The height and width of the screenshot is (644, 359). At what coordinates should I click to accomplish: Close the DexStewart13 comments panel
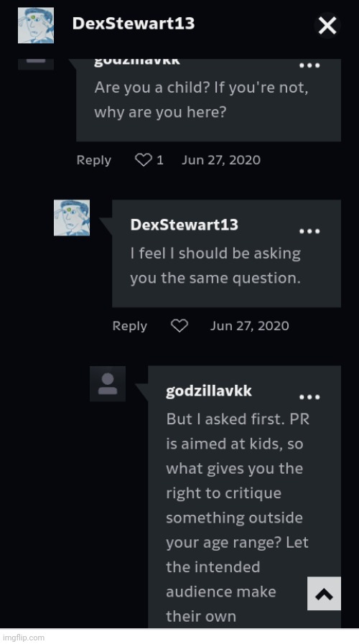pyautogui.click(x=327, y=25)
